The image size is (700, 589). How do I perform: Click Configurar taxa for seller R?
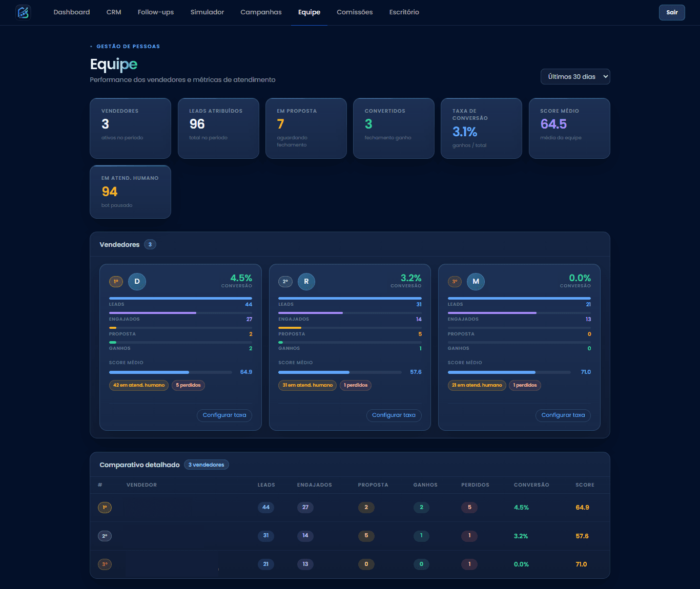pos(394,415)
